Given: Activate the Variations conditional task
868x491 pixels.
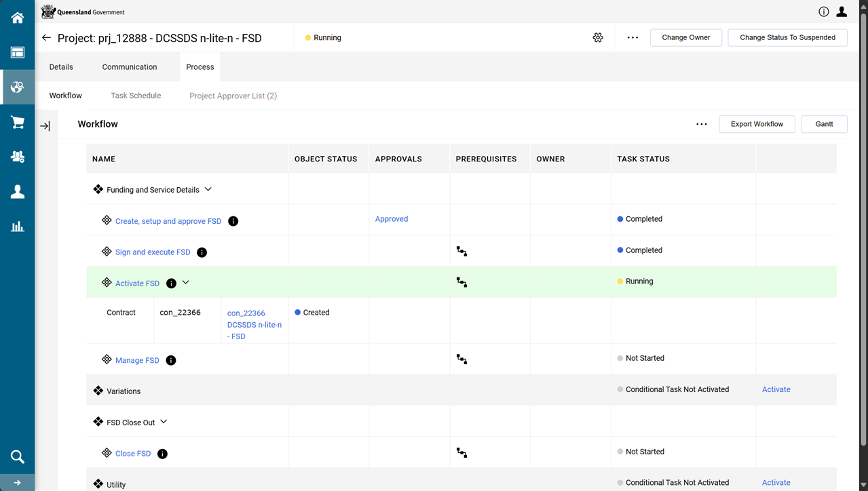Looking at the screenshot, I should [x=776, y=389].
